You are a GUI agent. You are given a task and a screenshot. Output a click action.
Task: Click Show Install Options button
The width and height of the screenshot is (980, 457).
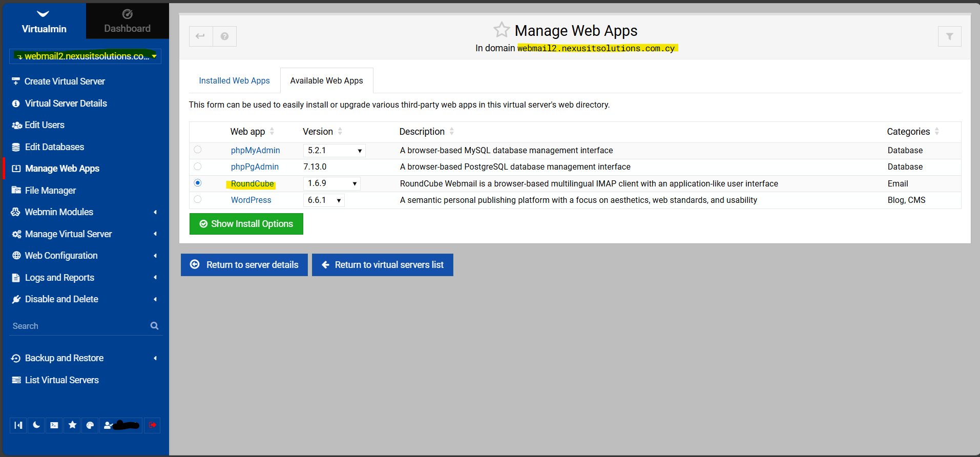(246, 224)
